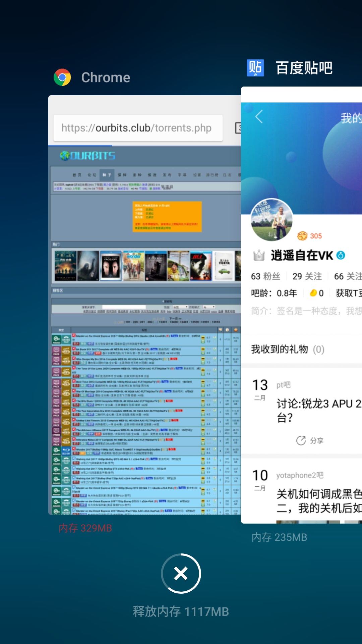This screenshot has height=644, width=362.
Task: Tap the T-bean coin icon
Action: (x=313, y=293)
